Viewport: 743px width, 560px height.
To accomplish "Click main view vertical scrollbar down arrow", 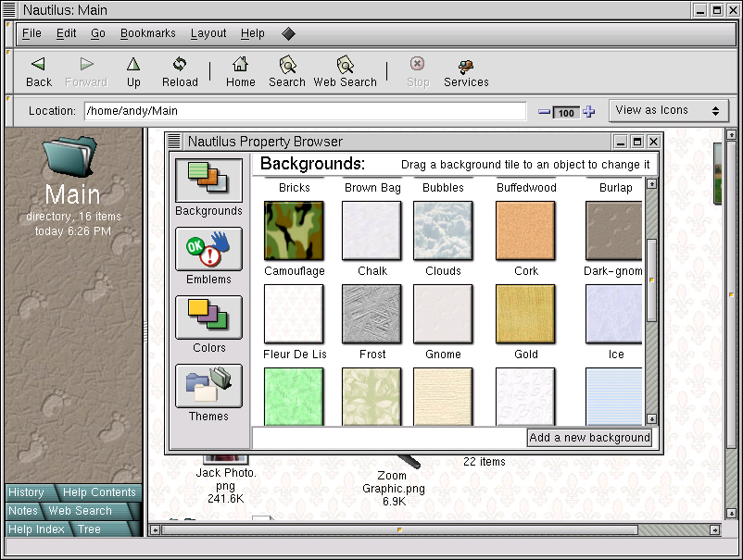I will click(x=731, y=513).
